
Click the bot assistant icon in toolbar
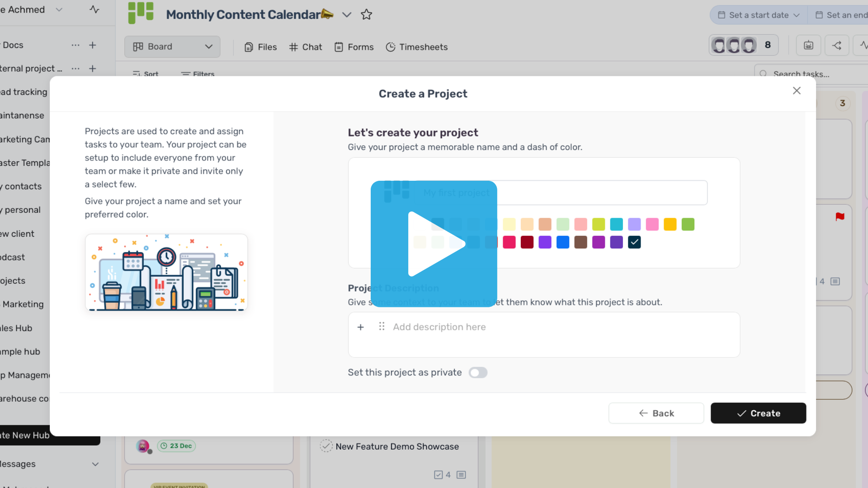click(x=808, y=46)
